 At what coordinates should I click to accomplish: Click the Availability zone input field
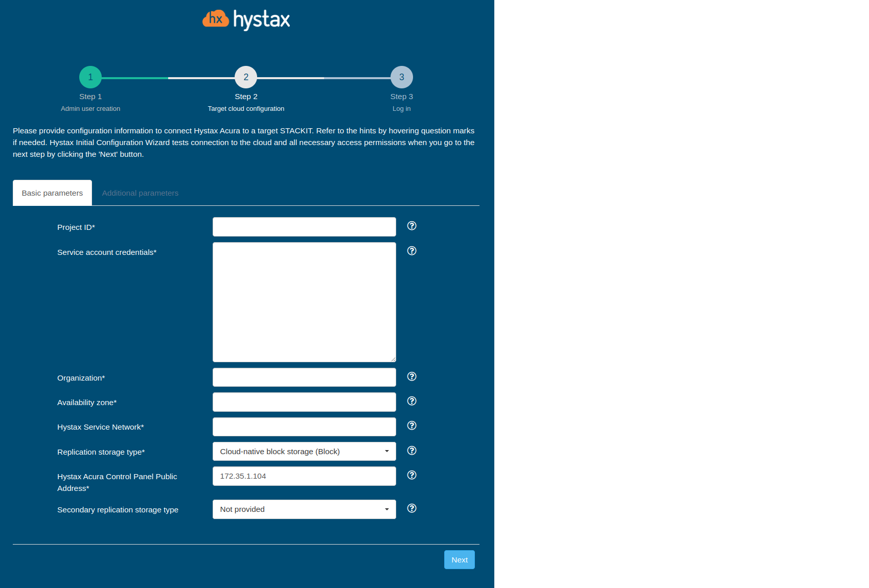coord(304,402)
